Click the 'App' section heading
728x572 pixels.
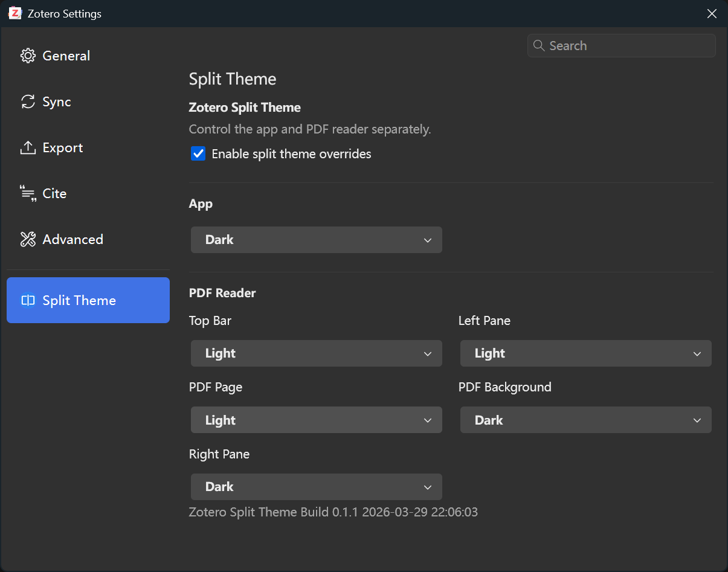coord(201,204)
